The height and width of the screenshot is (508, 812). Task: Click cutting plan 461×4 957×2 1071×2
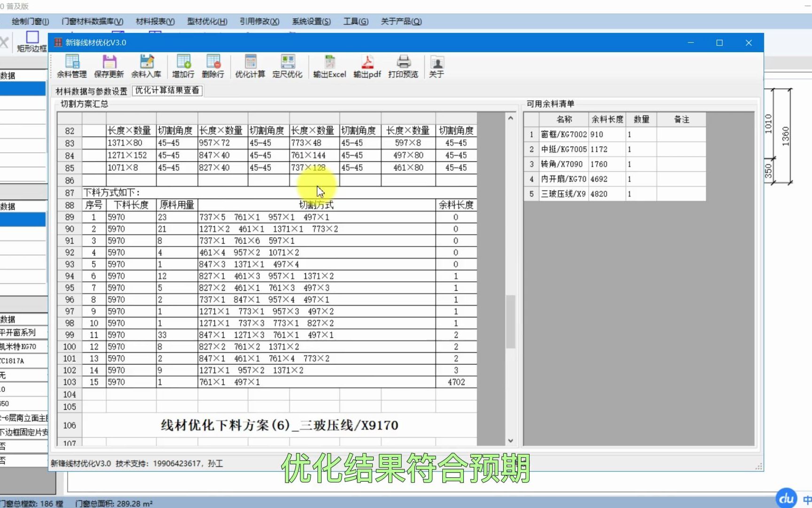pyautogui.click(x=316, y=253)
